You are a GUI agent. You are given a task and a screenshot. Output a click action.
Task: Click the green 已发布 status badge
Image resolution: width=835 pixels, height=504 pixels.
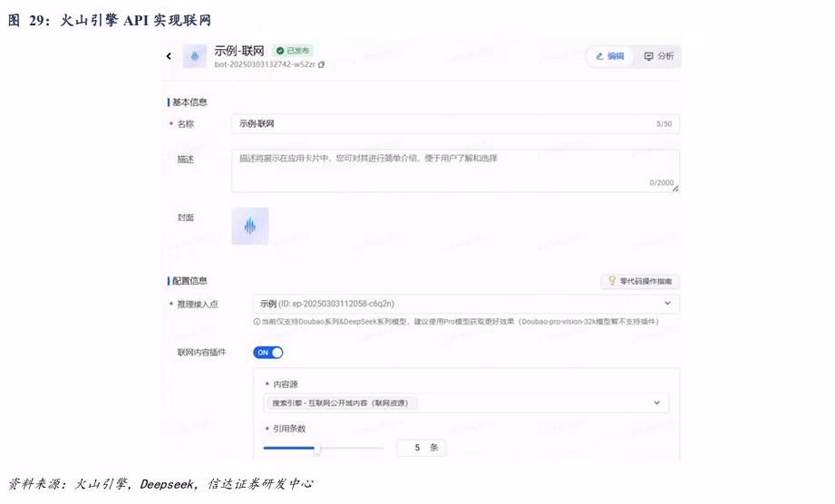point(292,51)
